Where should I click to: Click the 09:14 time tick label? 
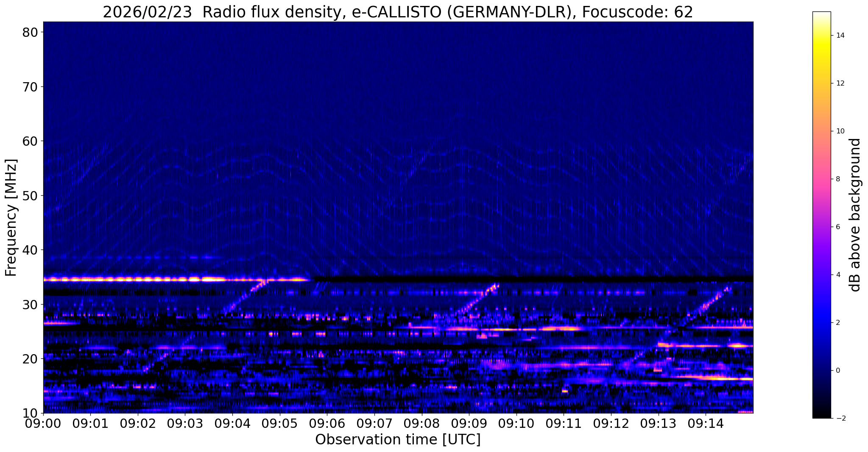pyautogui.click(x=706, y=423)
